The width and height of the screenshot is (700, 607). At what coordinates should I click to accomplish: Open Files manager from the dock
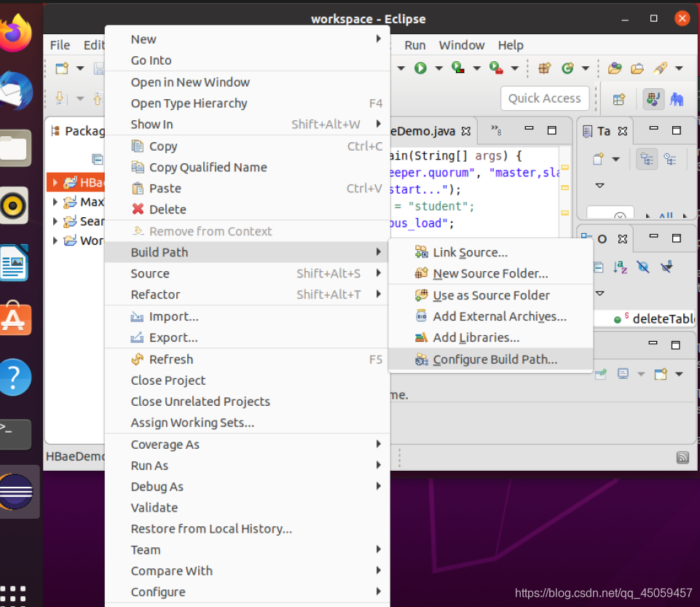tap(15, 148)
